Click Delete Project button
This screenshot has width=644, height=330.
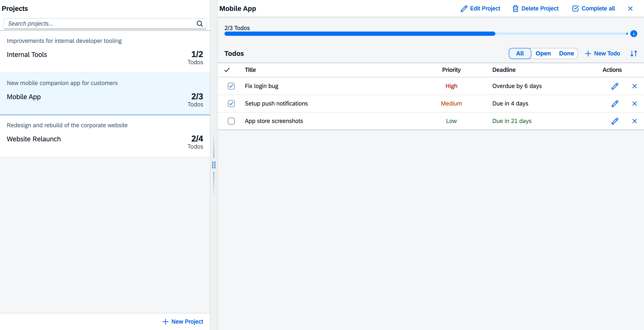[x=535, y=9]
